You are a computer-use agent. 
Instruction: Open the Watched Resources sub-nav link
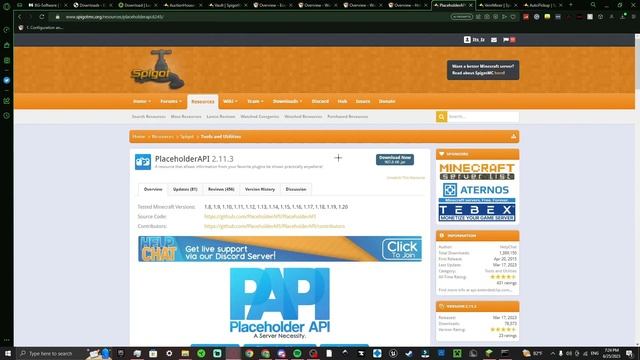tap(303, 117)
